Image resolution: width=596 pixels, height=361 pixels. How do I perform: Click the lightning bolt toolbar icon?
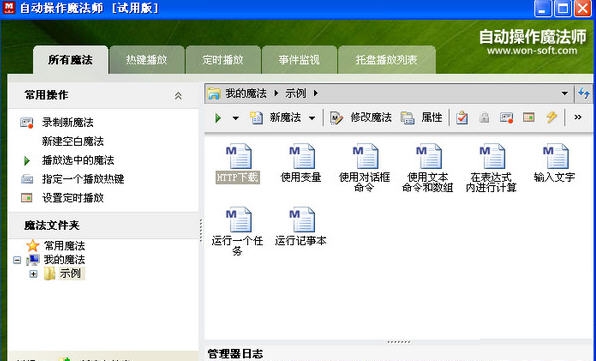pyautogui.click(x=552, y=117)
